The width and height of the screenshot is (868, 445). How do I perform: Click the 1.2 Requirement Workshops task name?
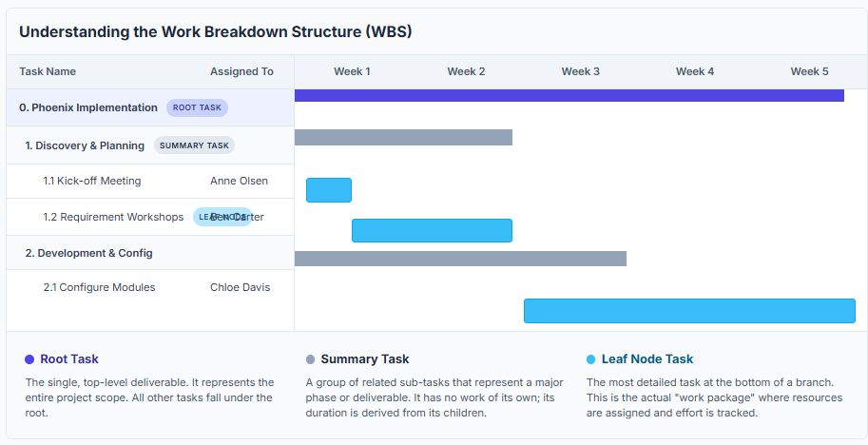[113, 217]
